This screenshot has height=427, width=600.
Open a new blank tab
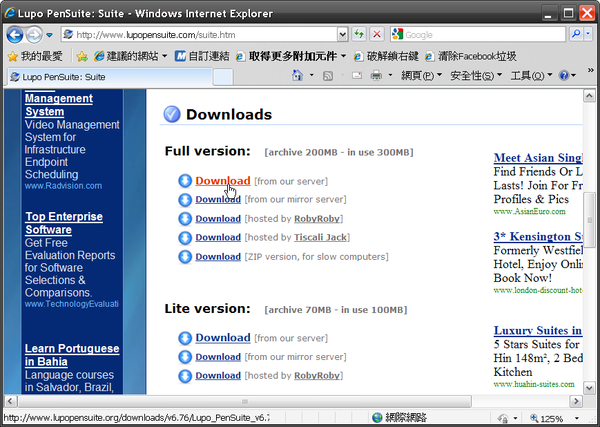[x=223, y=77]
